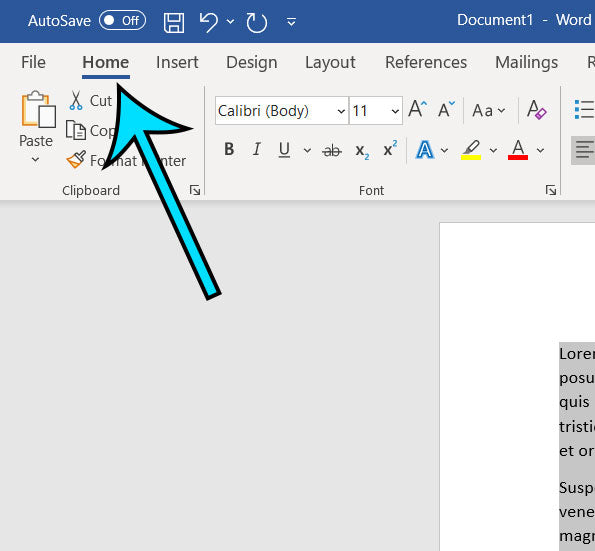Image resolution: width=595 pixels, height=551 pixels.
Task: Click the Save disk icon
Action: click(174, 22)
